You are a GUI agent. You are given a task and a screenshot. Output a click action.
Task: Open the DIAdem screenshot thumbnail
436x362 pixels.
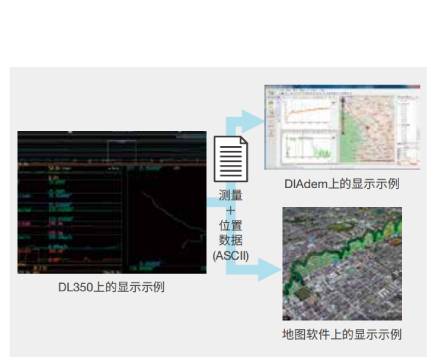tap(342, 127)
